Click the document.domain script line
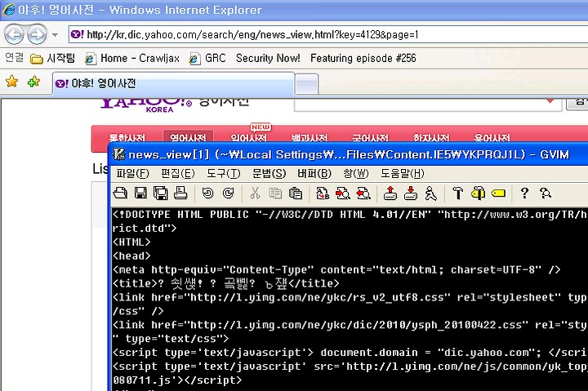This screenshot has width=588, height=391. point(350,353)
